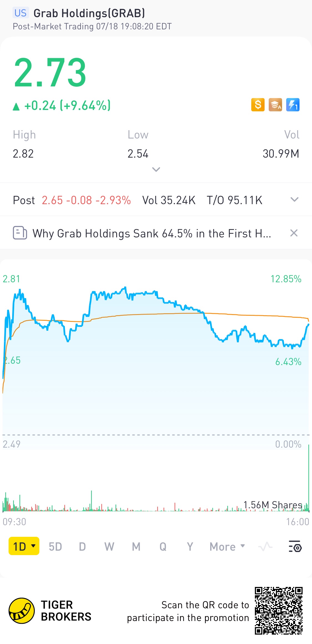This screenshot has height=644, width=312.
Task: Switch chart to 5D timeframe
Action: click(55, 546)
